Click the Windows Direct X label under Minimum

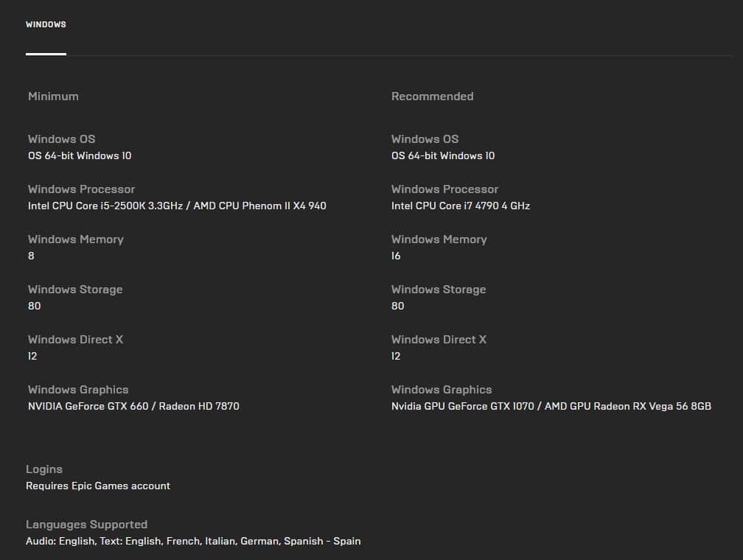pos(75,340)
